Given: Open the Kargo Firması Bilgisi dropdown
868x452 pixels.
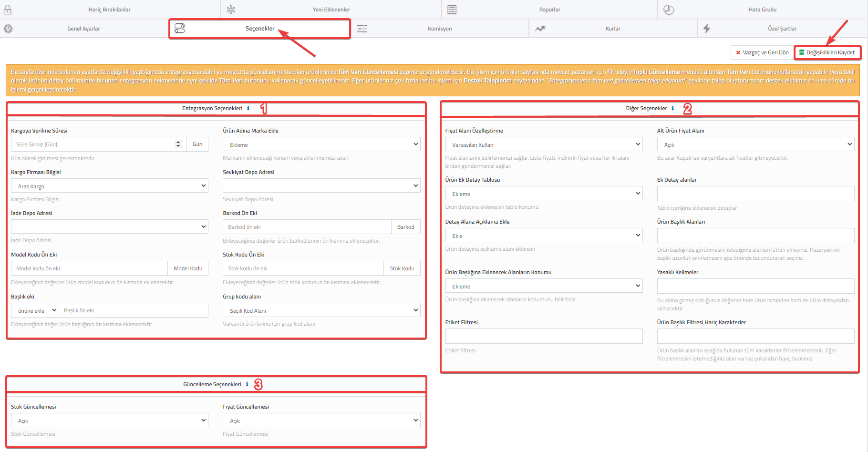Looking at the screenshot, I should pyautogui.click(x=110, y=185).
